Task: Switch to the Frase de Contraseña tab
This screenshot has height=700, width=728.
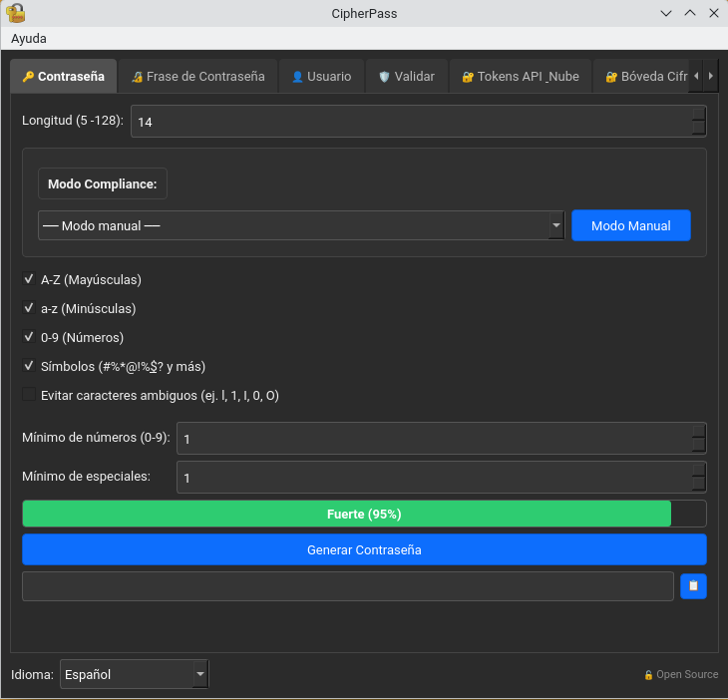Action: pos(198,76)
